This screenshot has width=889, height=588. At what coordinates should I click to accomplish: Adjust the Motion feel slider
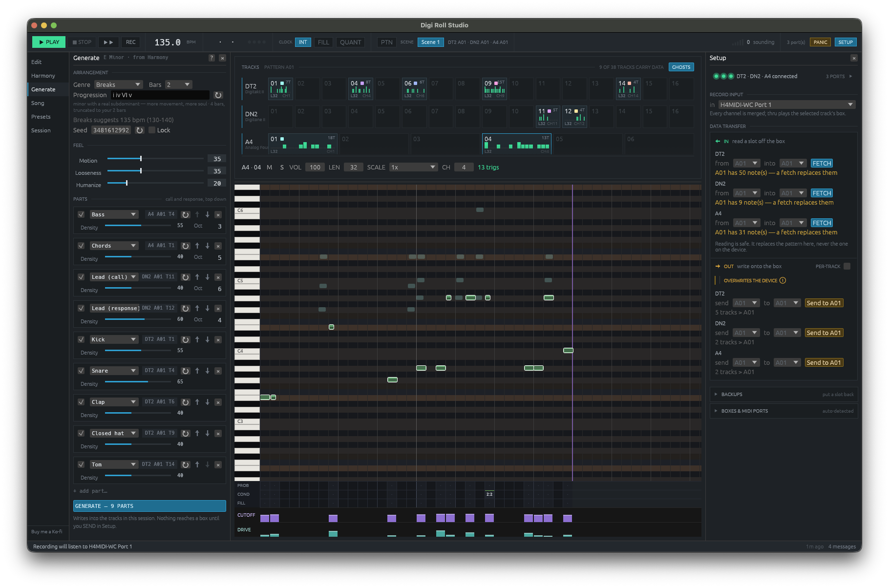coord(155,159)
